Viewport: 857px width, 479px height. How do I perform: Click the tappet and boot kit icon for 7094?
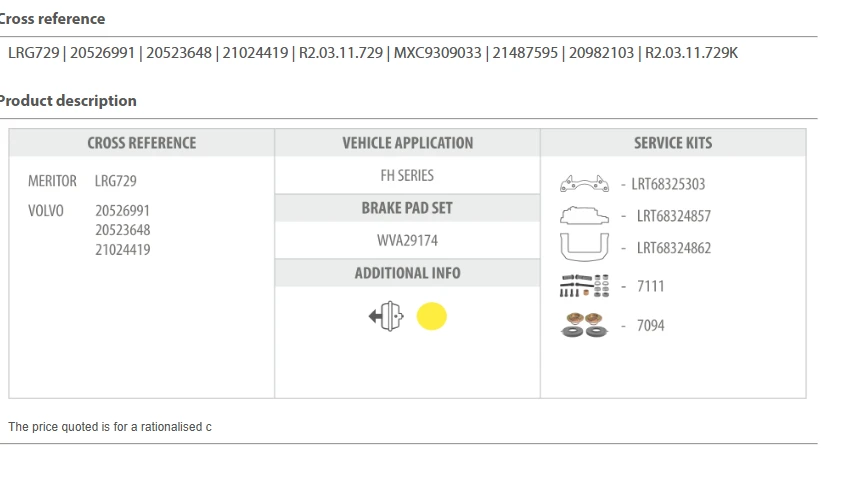585,325
